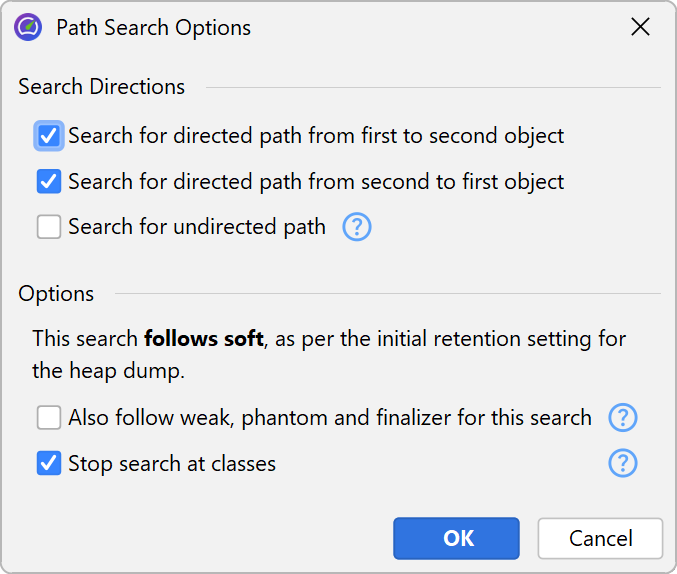Click the 'Options' section heading

[56, 294]
